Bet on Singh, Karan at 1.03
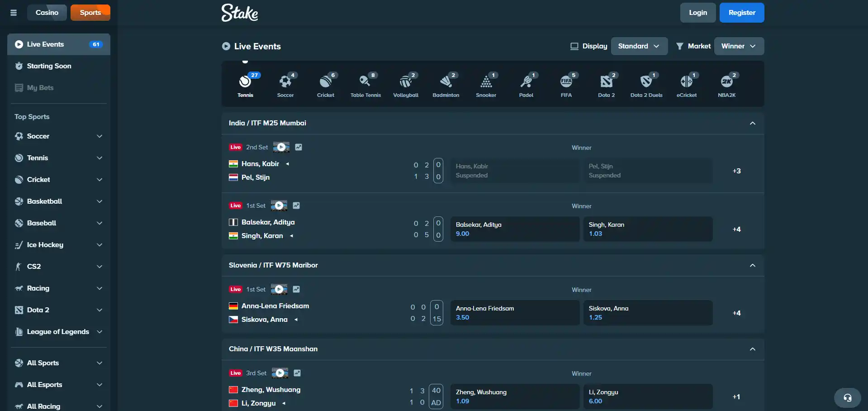Screen dimensions: 868x411 pos(648,229)
